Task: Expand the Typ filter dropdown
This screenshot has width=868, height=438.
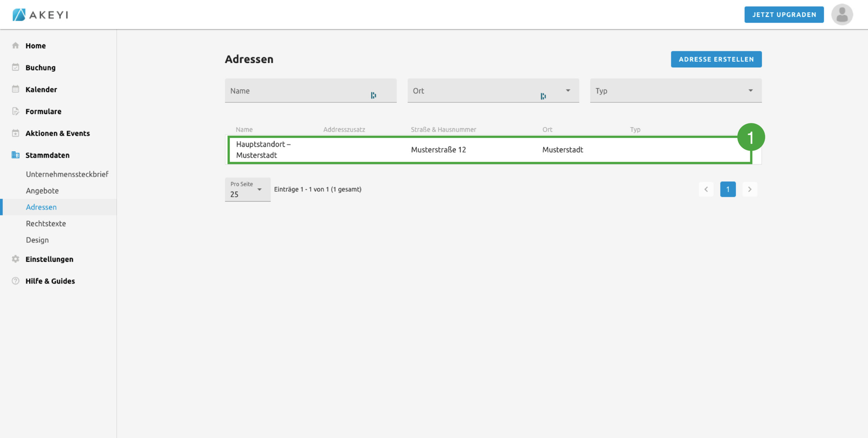Action: pos(750,90)
